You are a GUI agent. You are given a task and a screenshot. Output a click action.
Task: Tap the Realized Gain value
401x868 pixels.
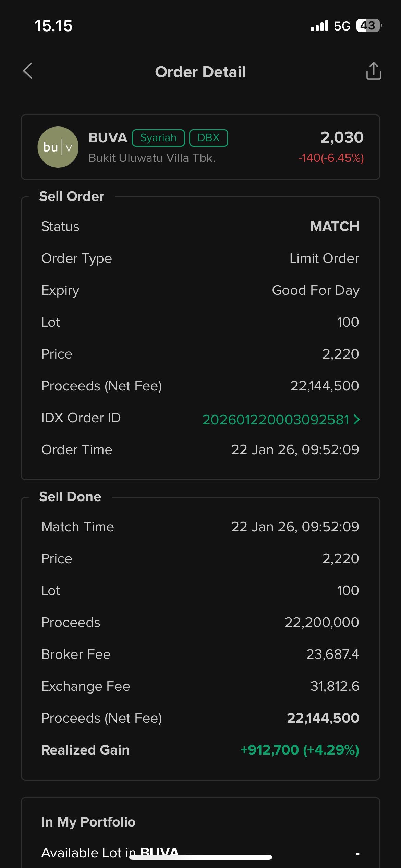pyautogui.click(x=300, y=750)
